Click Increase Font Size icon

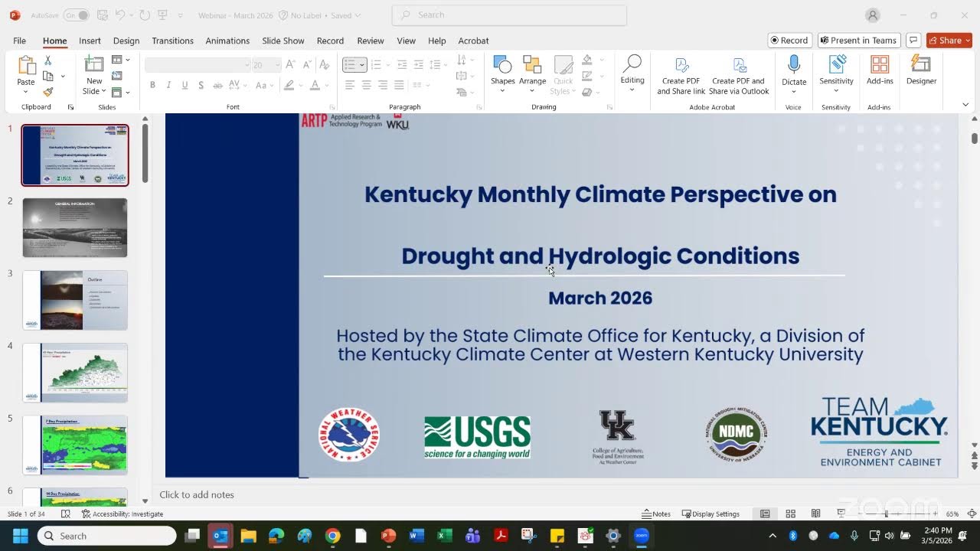290,65
